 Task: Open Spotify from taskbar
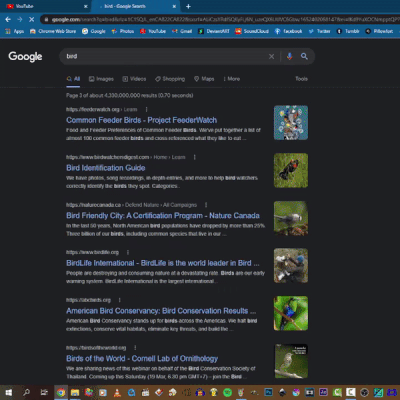(x=227, y=392)
